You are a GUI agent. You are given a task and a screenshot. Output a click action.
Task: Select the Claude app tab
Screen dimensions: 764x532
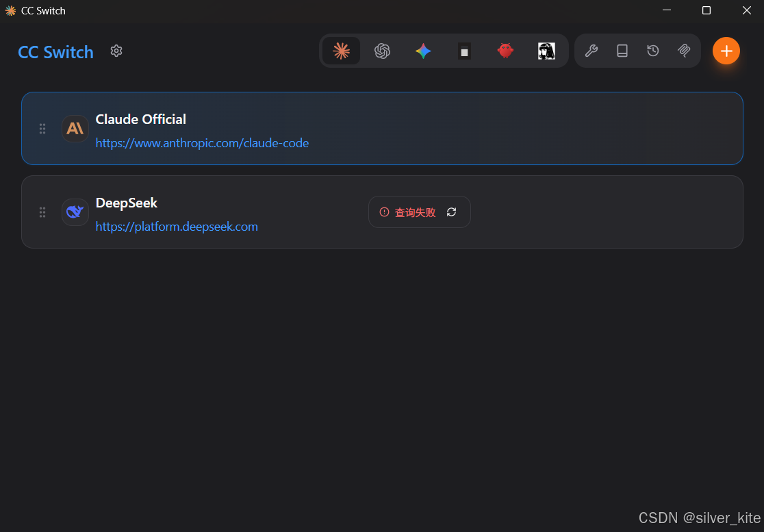pos(341,51)
